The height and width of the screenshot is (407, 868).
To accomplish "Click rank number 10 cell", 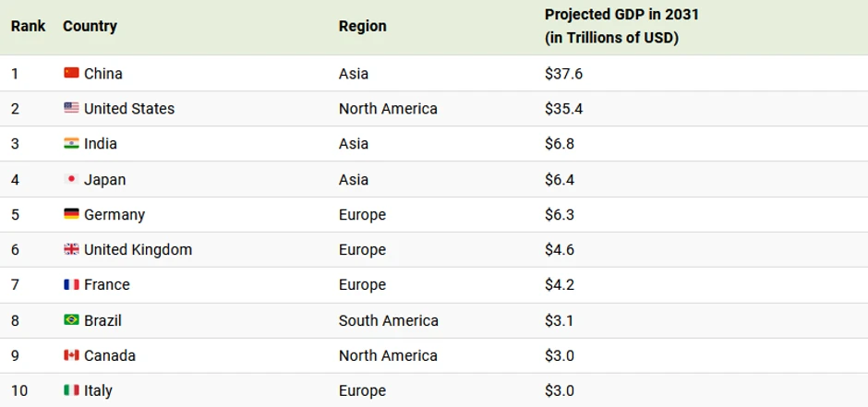I will tap(19, 390).
